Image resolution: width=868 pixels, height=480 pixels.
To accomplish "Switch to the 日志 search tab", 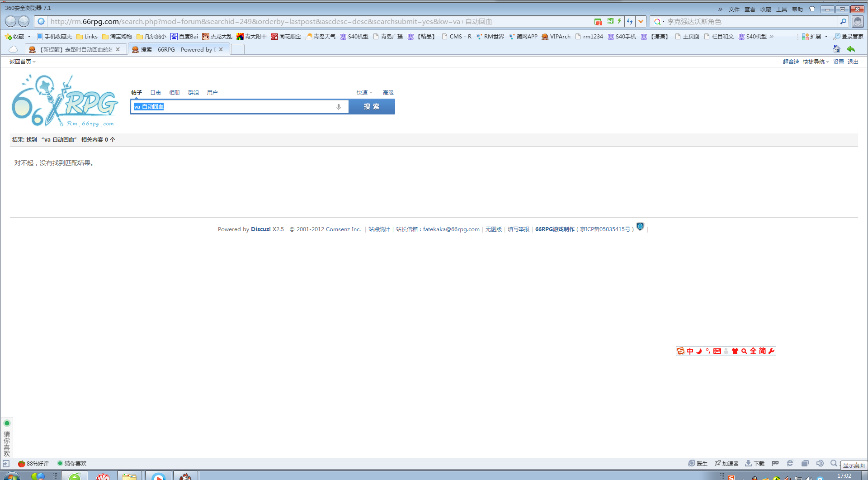I will pyautogui.click(x=156, y=93).
